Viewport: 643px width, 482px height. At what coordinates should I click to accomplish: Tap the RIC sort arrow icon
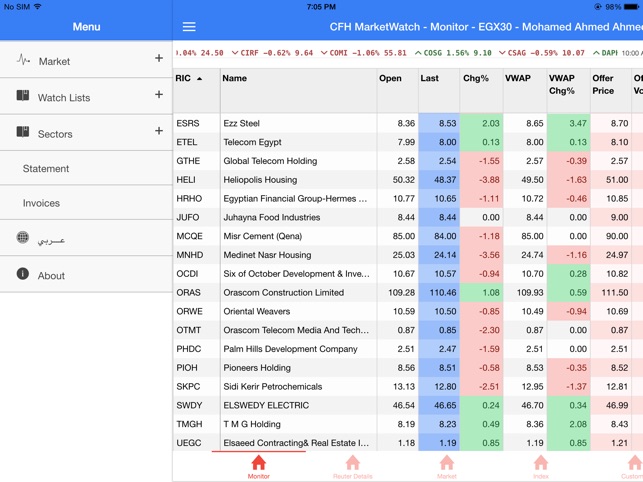(199, 78)
